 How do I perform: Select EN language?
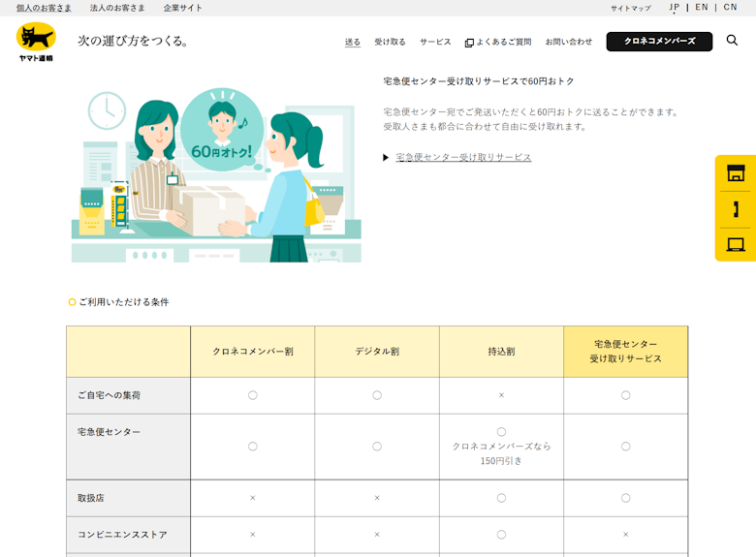[702, 7]
